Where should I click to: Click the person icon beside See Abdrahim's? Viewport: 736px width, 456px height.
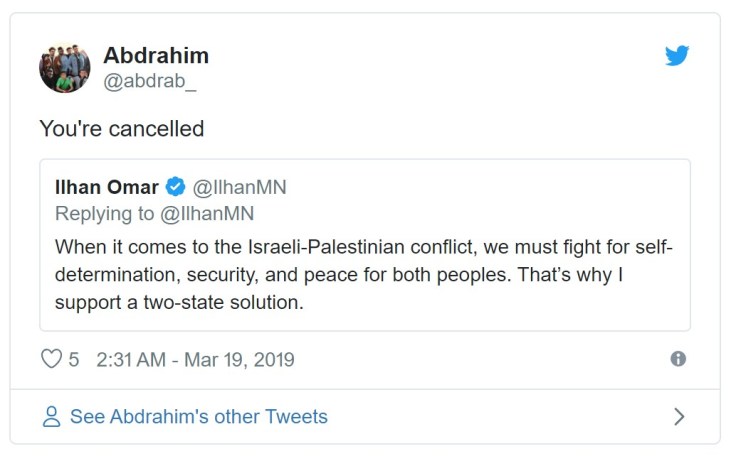(x=51, y=416)
